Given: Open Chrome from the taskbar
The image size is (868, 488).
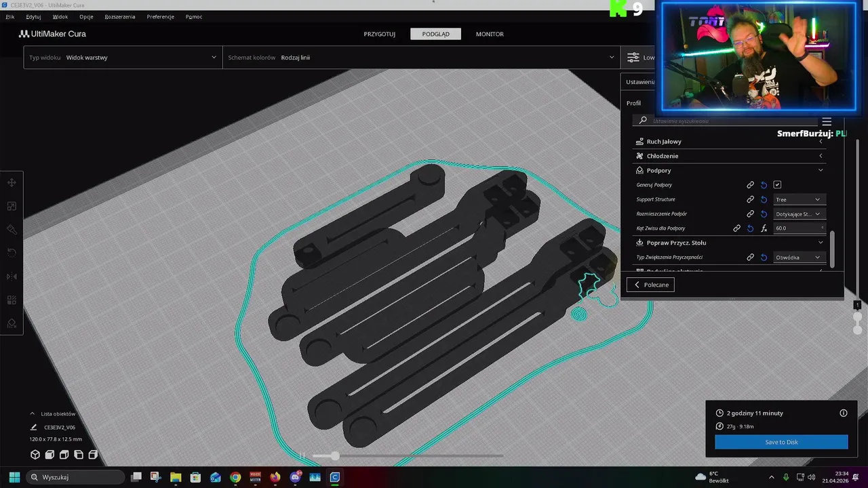Looking at the screenshot, I should (x=235, y=477).
